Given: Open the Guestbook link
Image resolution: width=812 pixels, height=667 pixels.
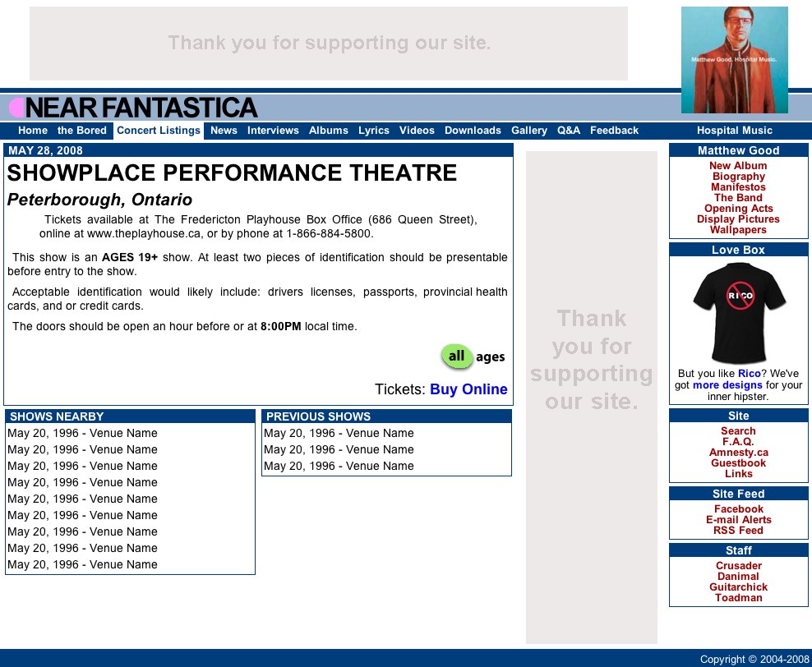Looking at the screenshot, I should click(x=738, y=463).
